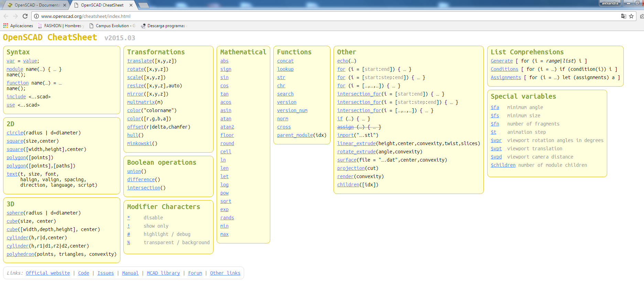Click the translate page icon
Viewport: 644px width, 283px height.
(x=623, y=16)
